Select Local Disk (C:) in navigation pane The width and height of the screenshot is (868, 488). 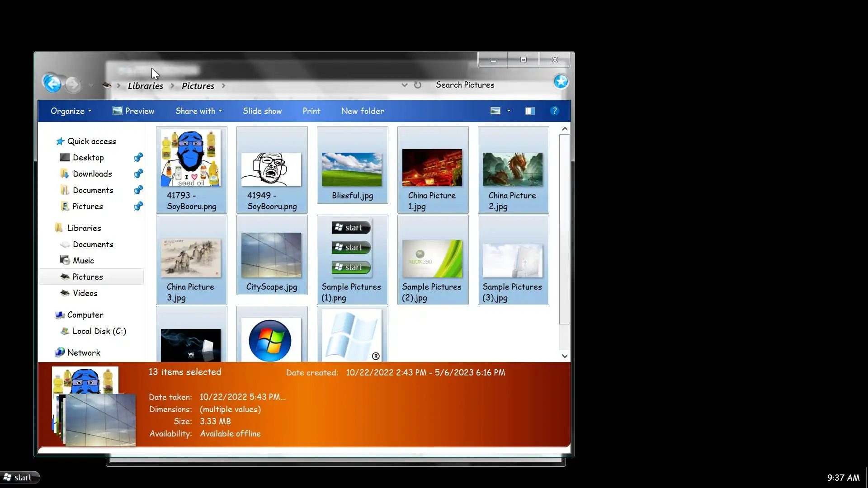point(99,331)
